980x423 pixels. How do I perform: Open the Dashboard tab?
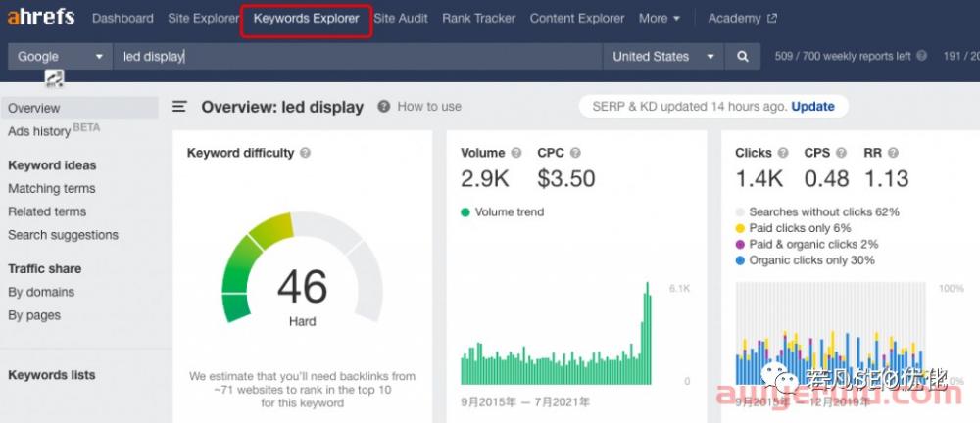tap(122, 19)
